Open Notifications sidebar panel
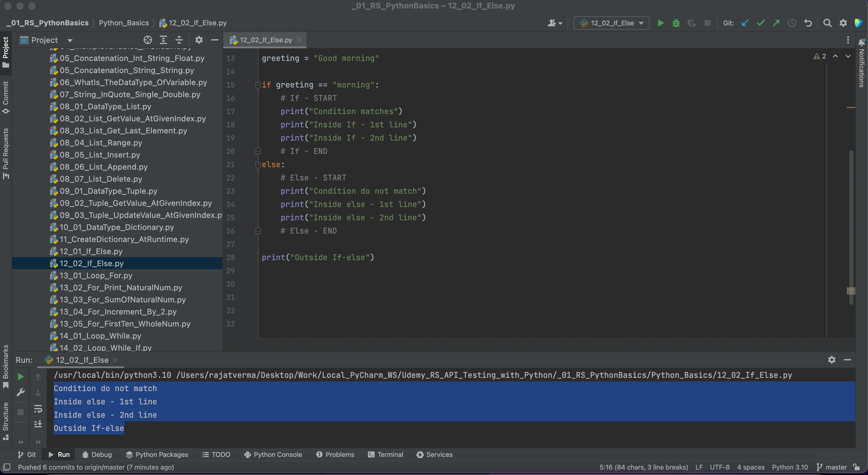The image size is (868, 475). (862, 63)
